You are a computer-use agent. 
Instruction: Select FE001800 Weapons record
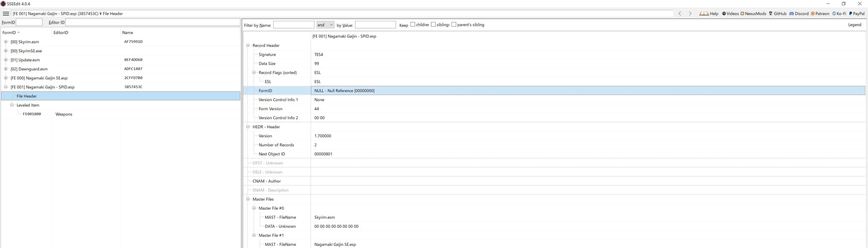[121, 114]
